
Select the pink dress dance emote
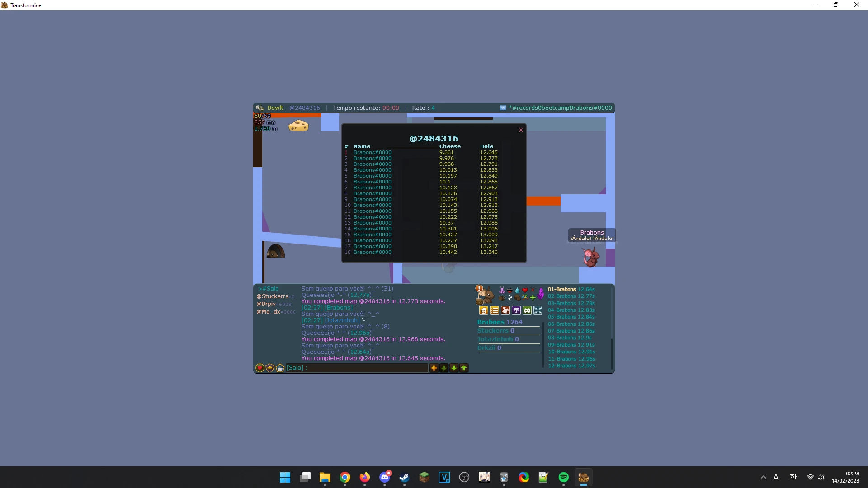click(x=502, y=290)
